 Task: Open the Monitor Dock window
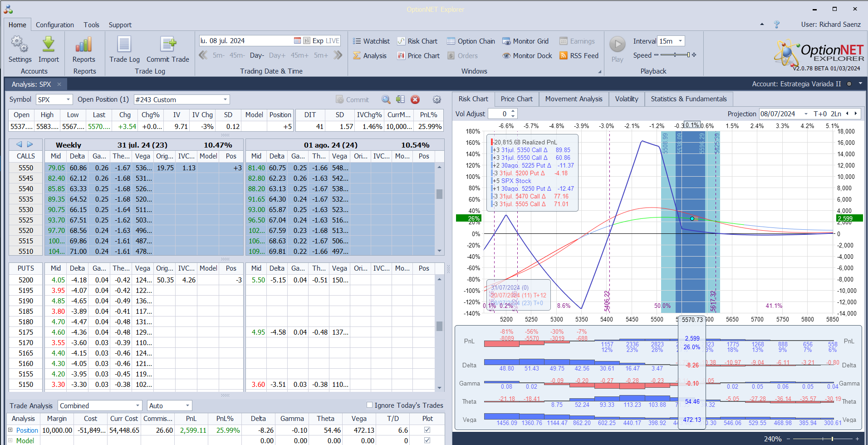(x=527, y=56)
